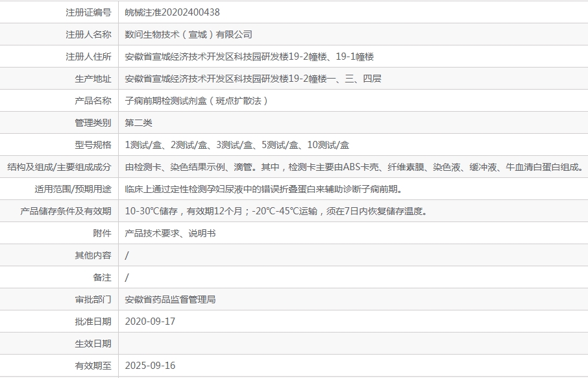Viewport: 588px width, 378px height.
Task: Click the 产品储存条件及有效期 label
Action: [66, 211]
